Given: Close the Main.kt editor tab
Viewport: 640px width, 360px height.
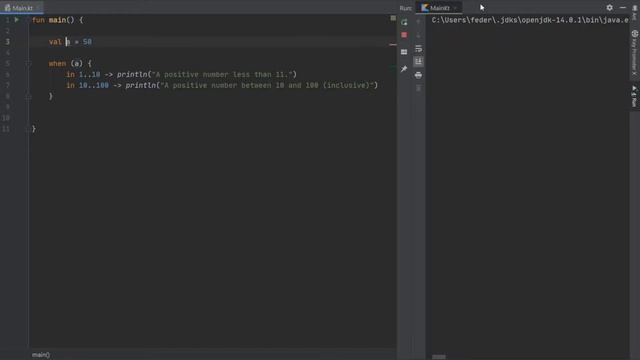Looking at the screenshot, I should [x=38, y=8].
